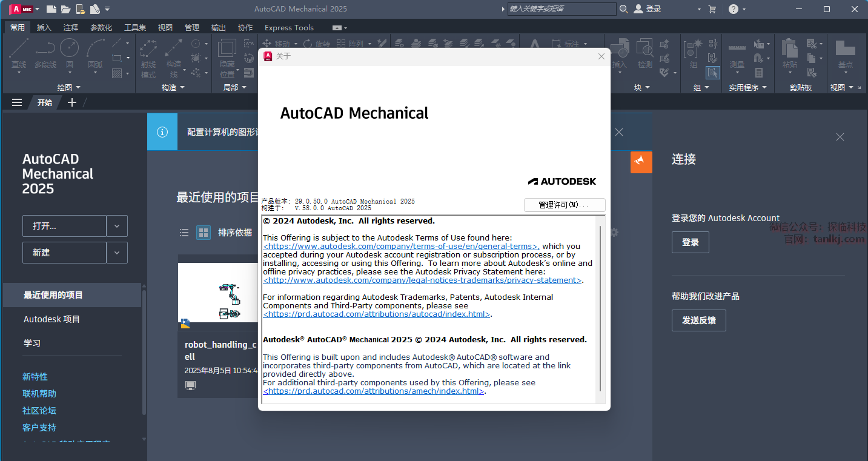This screenshot has height=461, width=868.
Task: Click the 管理许可(M)... button
Action: pos(564,205)
